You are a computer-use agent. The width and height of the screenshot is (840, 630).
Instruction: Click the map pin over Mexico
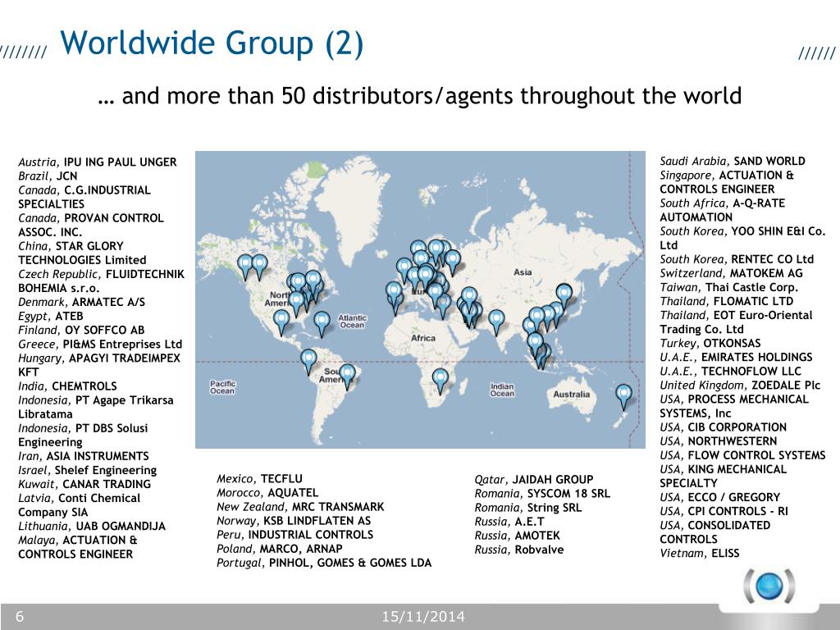tap(281, 323)
